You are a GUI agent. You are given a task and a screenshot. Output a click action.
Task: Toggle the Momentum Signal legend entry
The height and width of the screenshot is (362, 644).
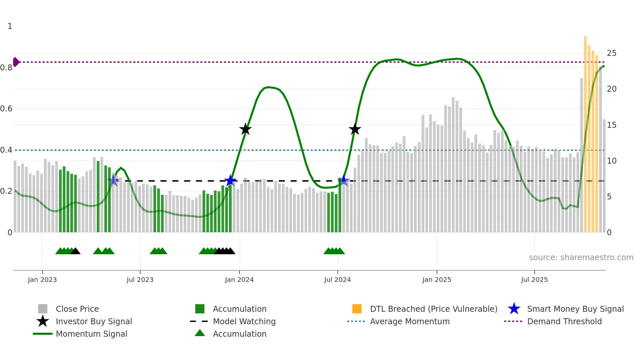(91, 334)
